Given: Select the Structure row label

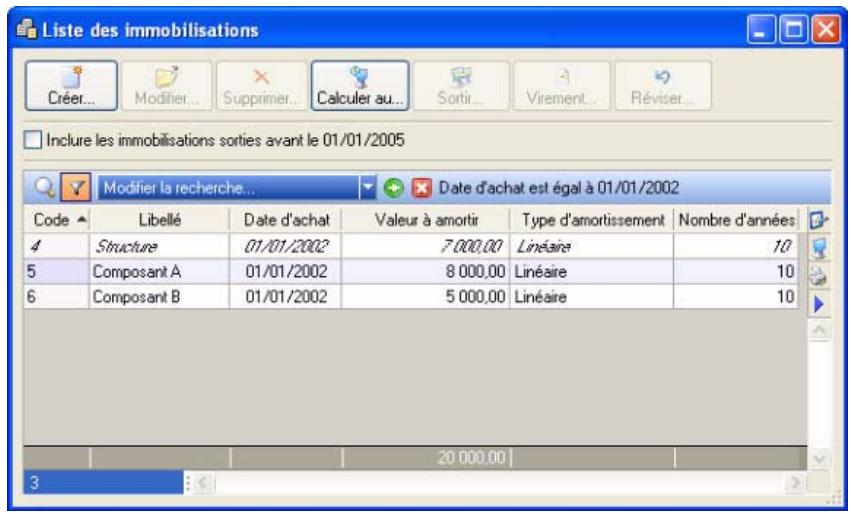Looking at the screenshot, I should tap(126, 247).
